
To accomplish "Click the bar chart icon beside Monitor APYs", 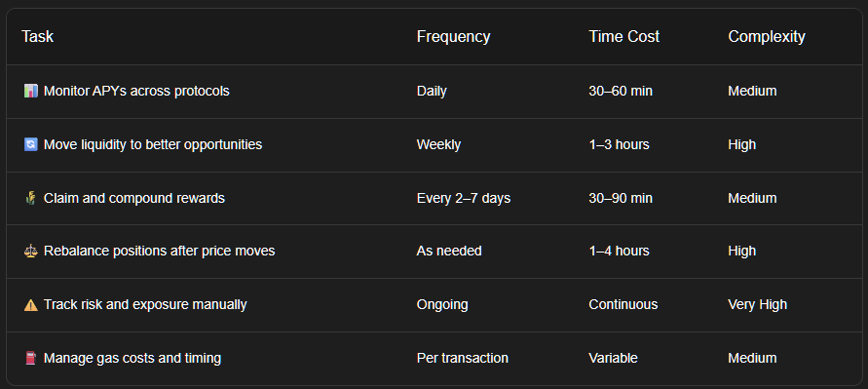I will coord(31,91).
